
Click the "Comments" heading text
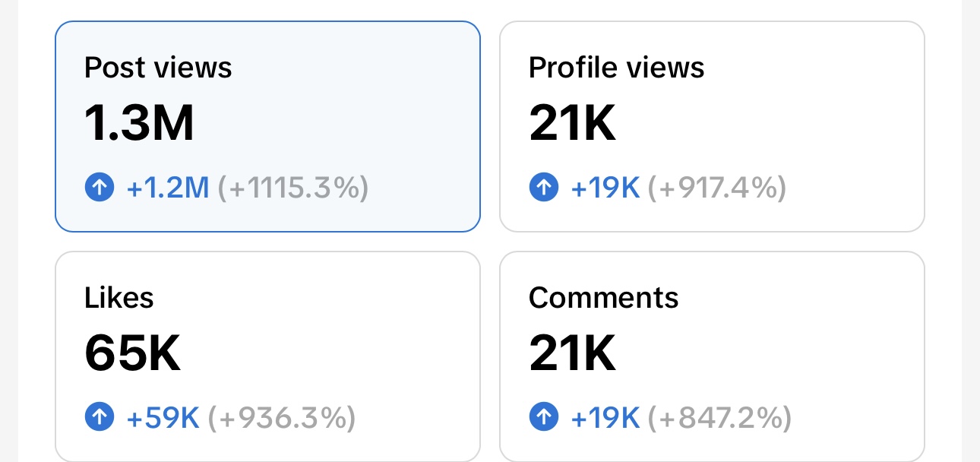tap(603, 297)
